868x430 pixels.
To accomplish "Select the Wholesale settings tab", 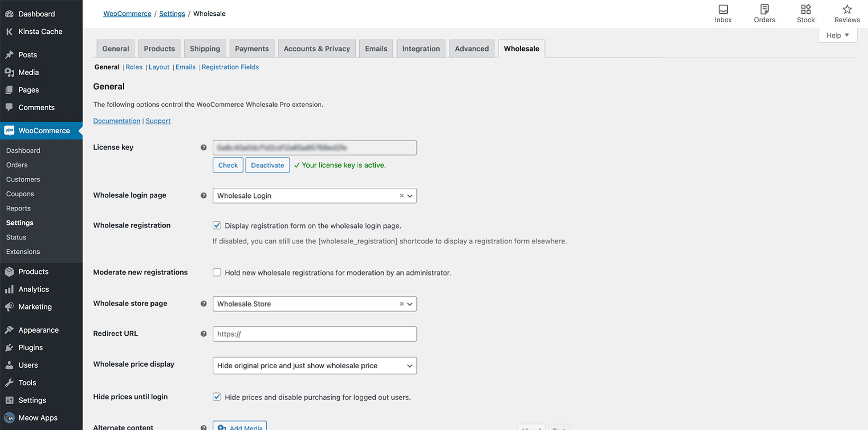I will pos(521,49).
